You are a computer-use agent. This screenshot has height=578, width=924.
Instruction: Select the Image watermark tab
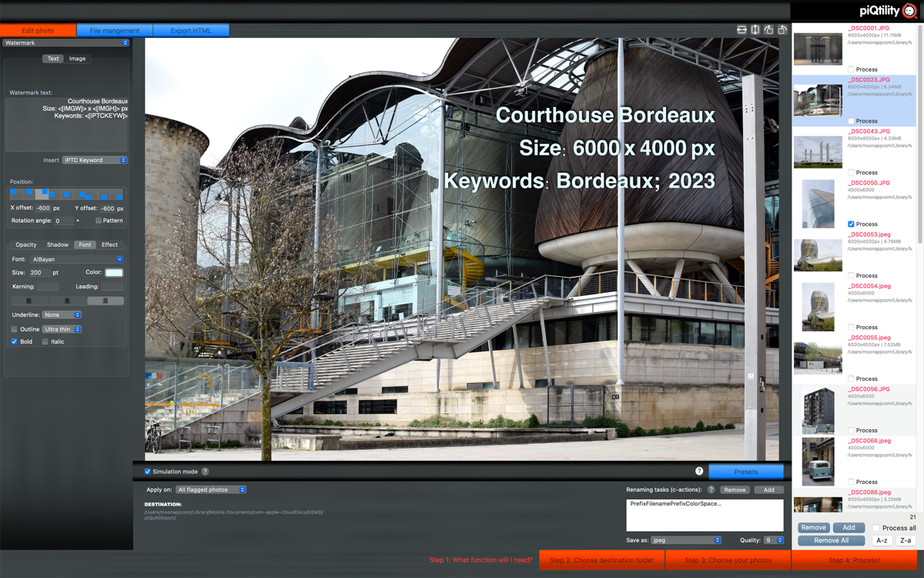tap(77, 59)
